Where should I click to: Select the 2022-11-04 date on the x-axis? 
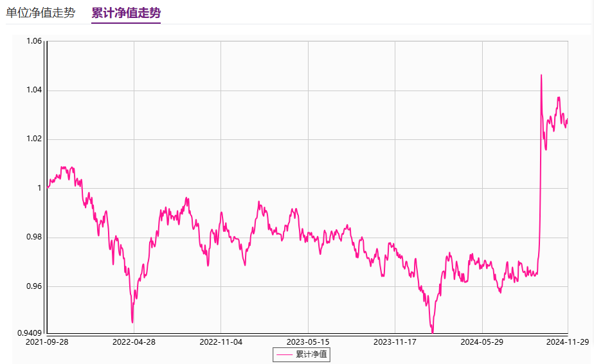pyautogui.click(x=221, y=342)
